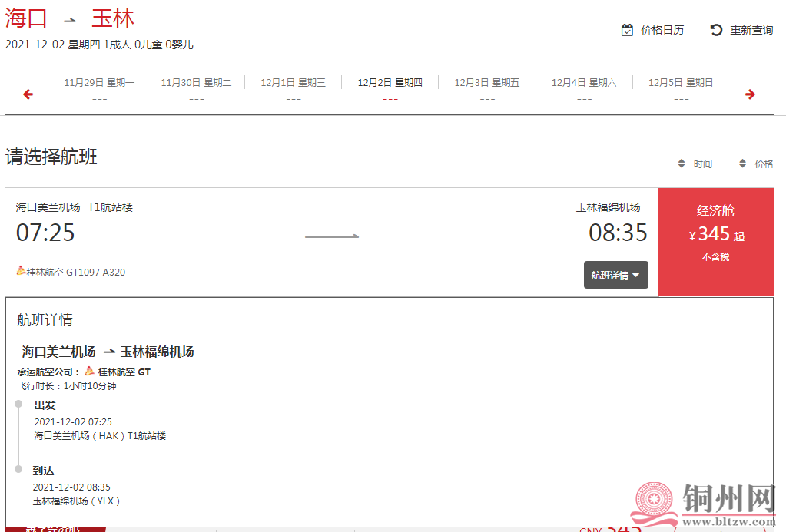786x532 pixels.
Task: Choose the economy class ¥345 fare box
Action: 716,242
